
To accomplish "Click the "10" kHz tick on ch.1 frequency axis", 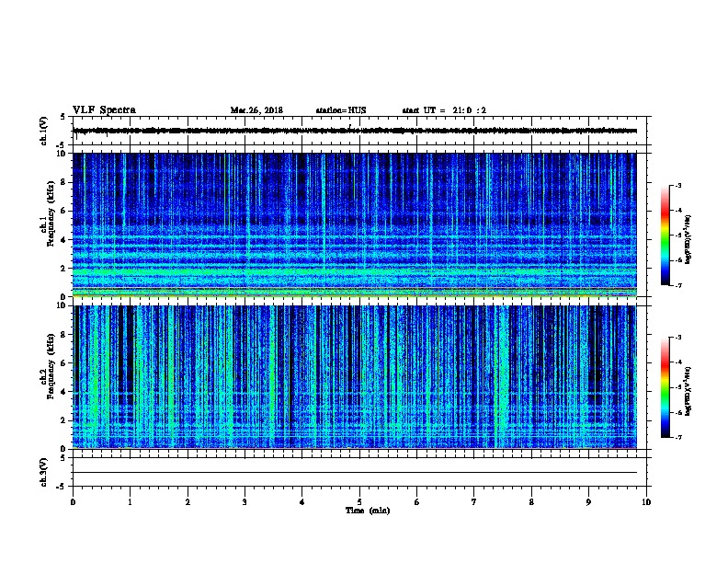I will (63, 154).
